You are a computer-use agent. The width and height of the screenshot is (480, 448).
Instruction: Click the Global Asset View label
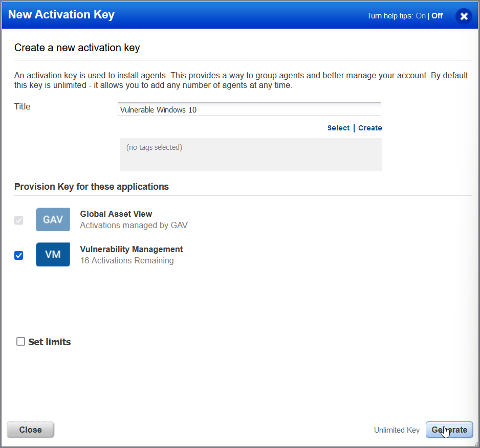(x=116, y=214)
